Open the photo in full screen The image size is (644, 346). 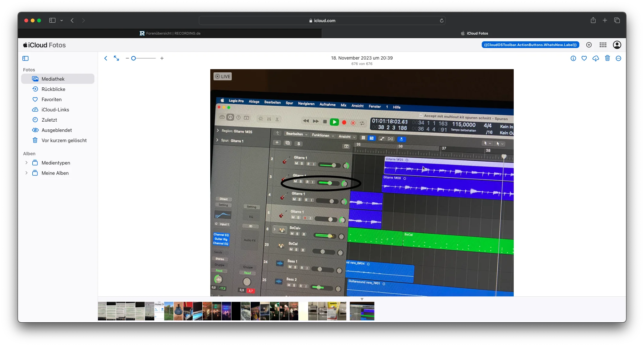pos(117,58)
